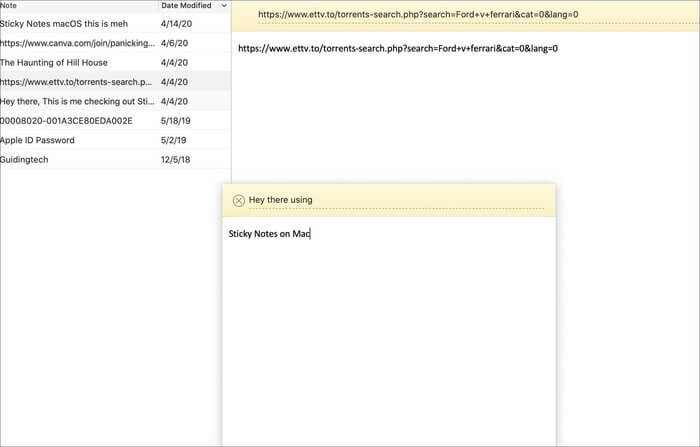Select the Guidingtech note

(24, 160)
